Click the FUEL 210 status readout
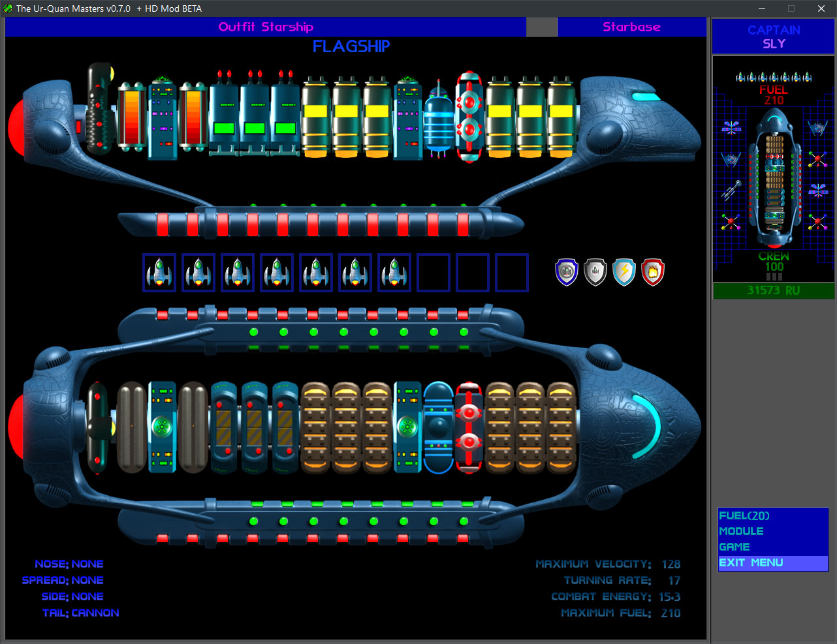 [774, 95]
